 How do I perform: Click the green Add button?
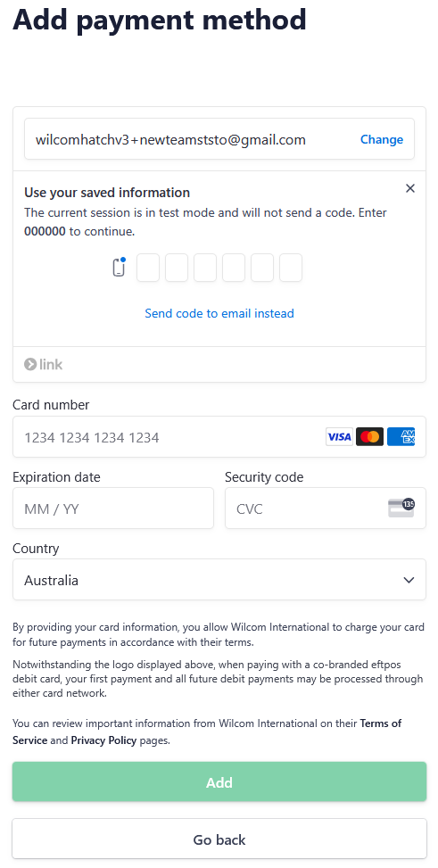click(219, 781)
